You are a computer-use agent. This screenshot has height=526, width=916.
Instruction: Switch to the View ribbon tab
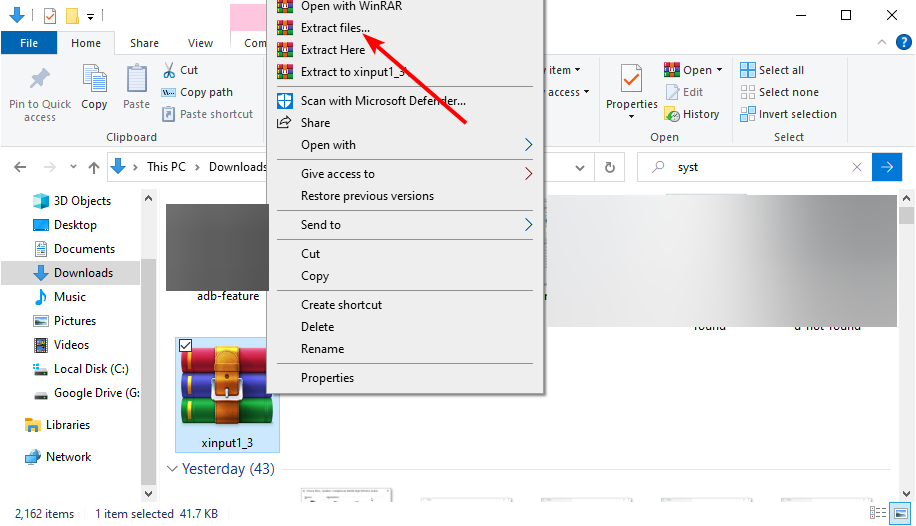(x=200, y=43)
